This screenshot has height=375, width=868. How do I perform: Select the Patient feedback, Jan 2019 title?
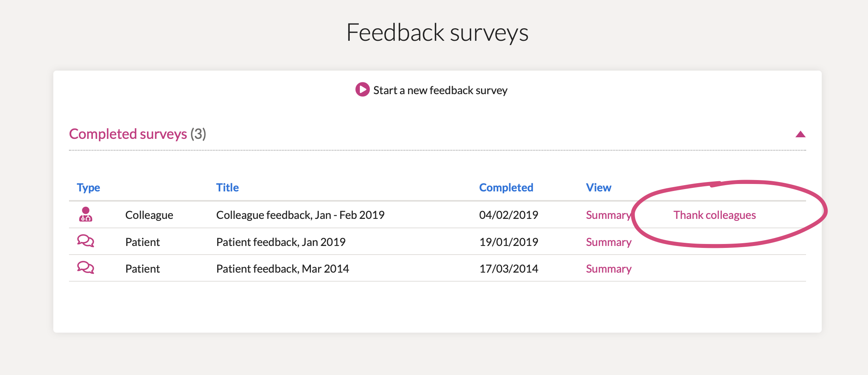coord(281,242)
